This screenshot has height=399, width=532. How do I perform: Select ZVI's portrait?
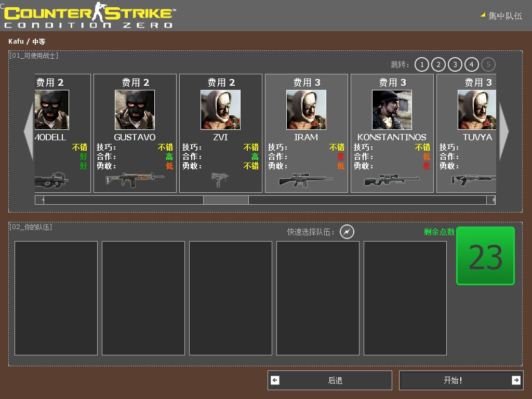(x=220, y=110)
